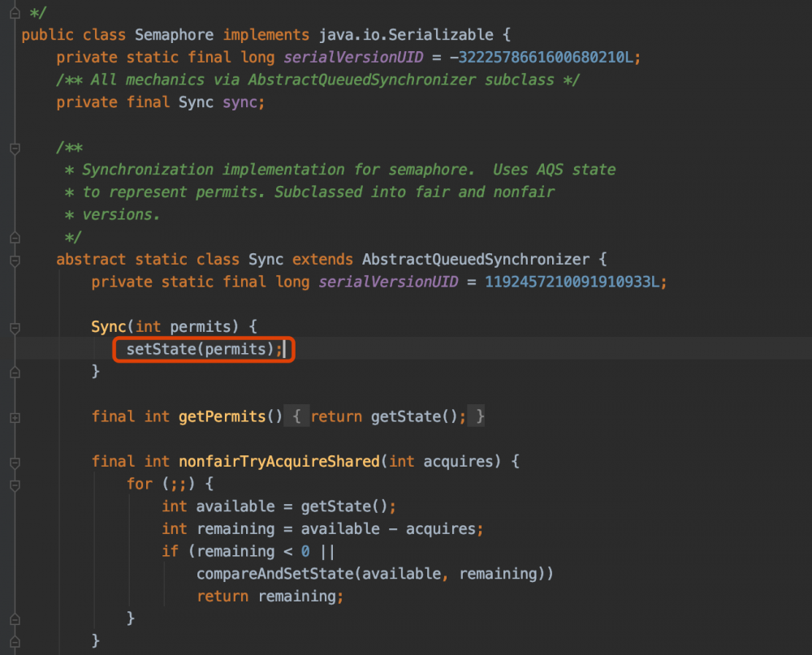Click the value 1192457210091910933L
This screenshot has height=655, width=812.
(572, 282)
